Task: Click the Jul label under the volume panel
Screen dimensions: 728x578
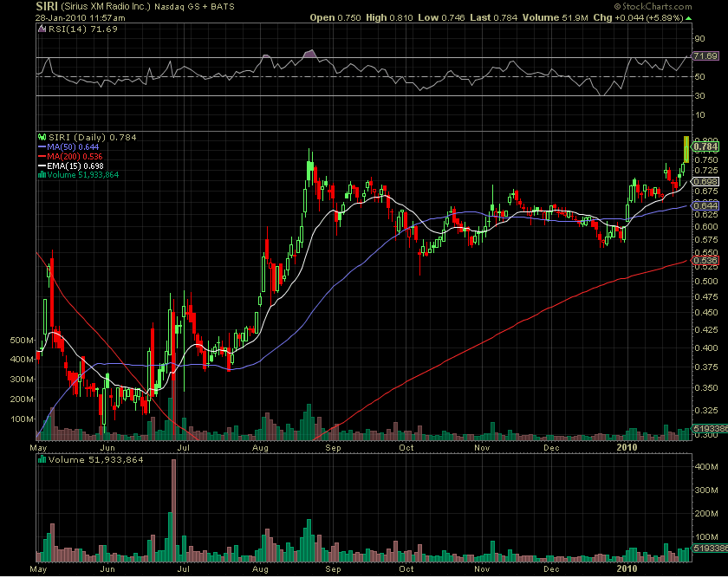Action: (184, 569)
